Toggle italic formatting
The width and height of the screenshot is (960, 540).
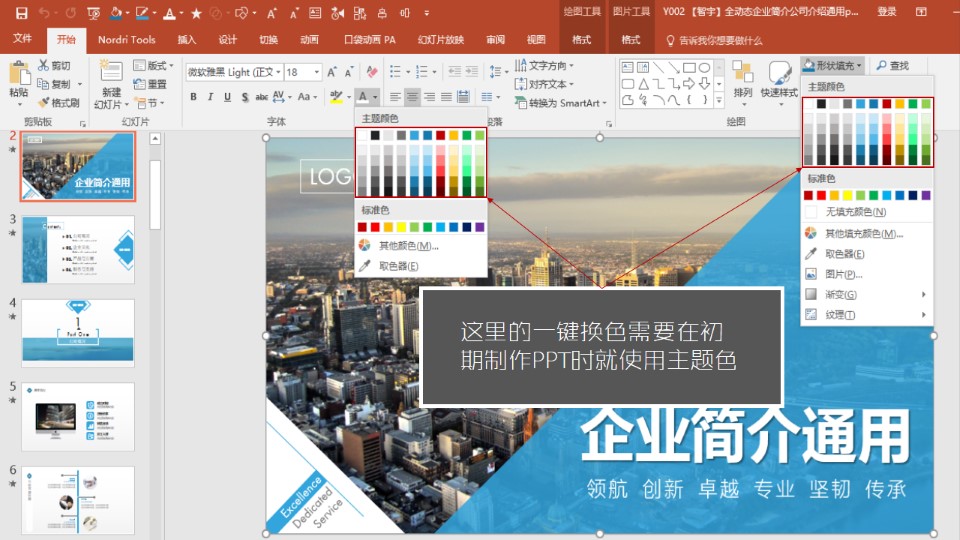click(211, 97)
